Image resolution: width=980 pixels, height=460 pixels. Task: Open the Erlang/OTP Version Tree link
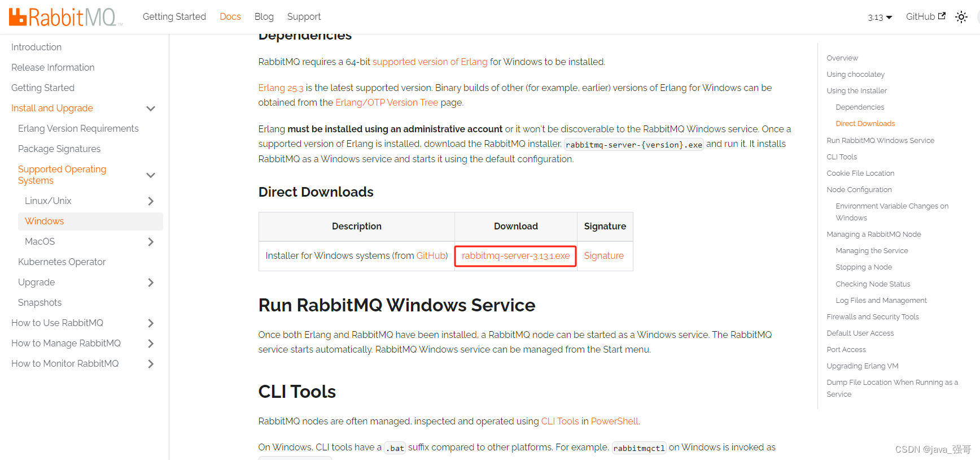point(387,102)
